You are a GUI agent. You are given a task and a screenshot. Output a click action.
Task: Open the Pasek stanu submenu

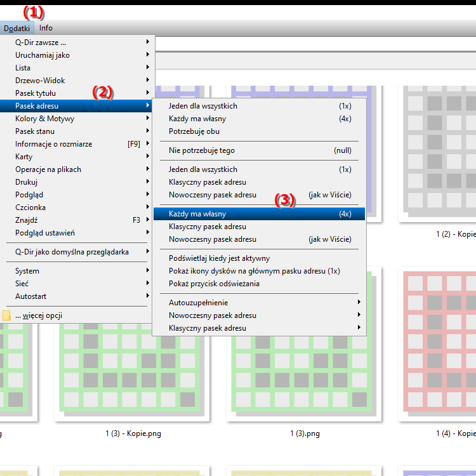click(x=77, y=131)
